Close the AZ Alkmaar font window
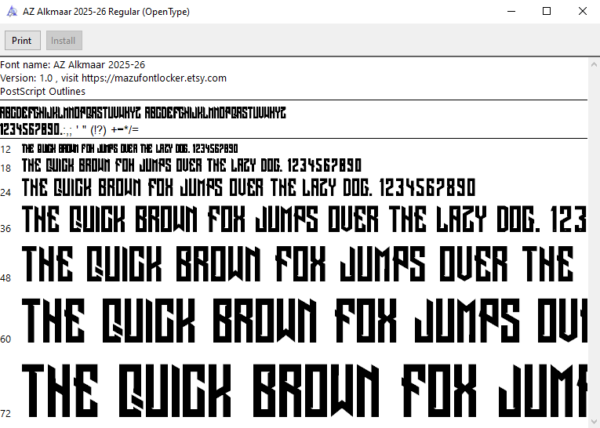 (582, 11)
